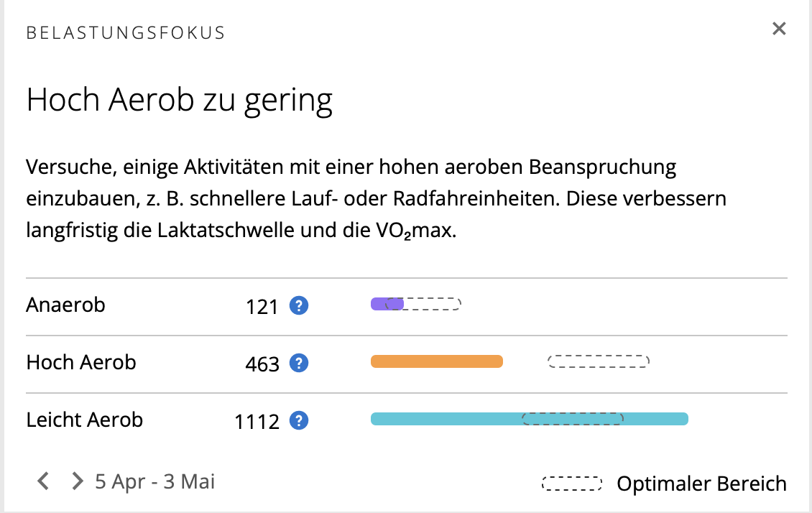This screenshot has width=812, height=513.
Task: Select the Anaerob row label
Action: [x=66, y=305]
